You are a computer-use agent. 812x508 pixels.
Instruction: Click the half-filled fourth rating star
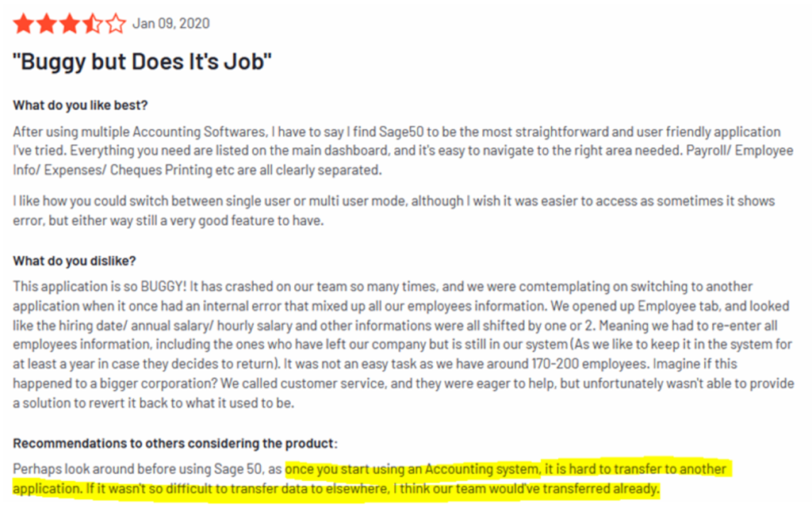[93, 24]
